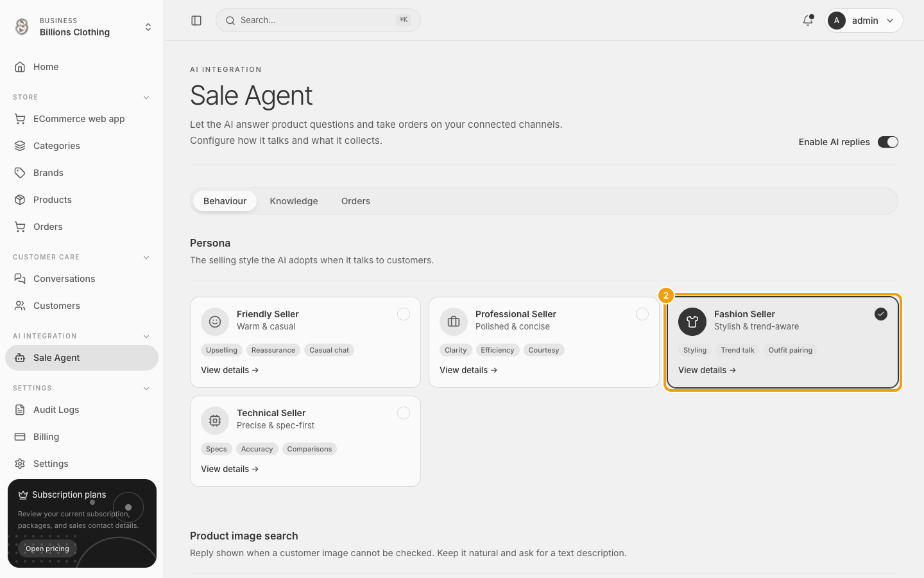This screenshot has width=924, height=578.
Task: Toggle the sidebar panel icon
Action: [x=196, y=21]
